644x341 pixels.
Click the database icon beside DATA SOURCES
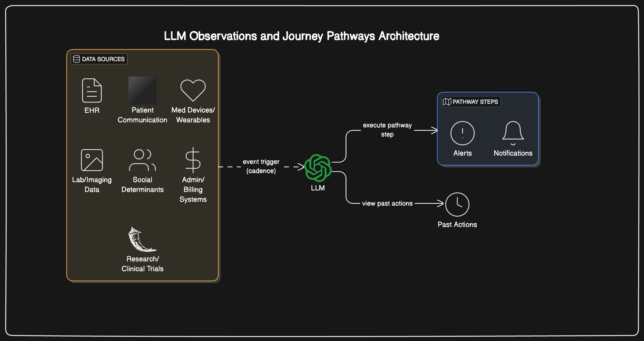[76, 59]
